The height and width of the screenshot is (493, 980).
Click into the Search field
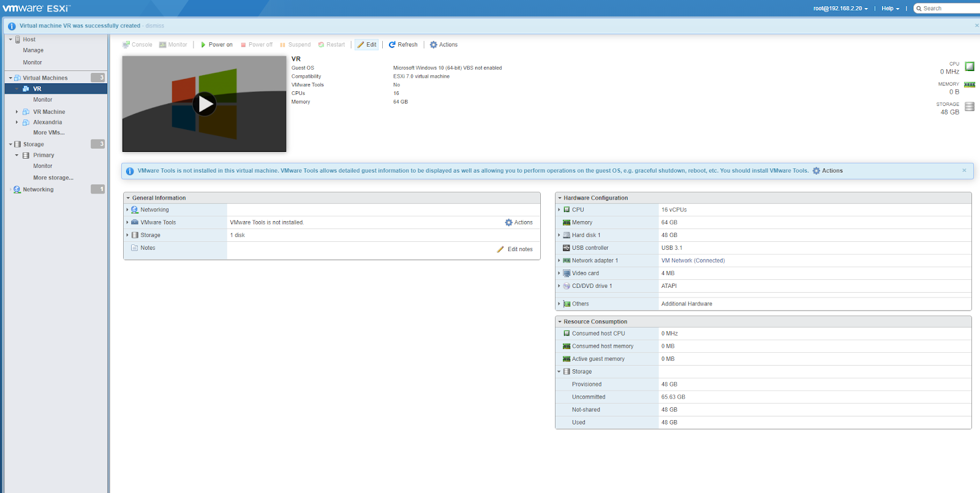pos(948,9)
